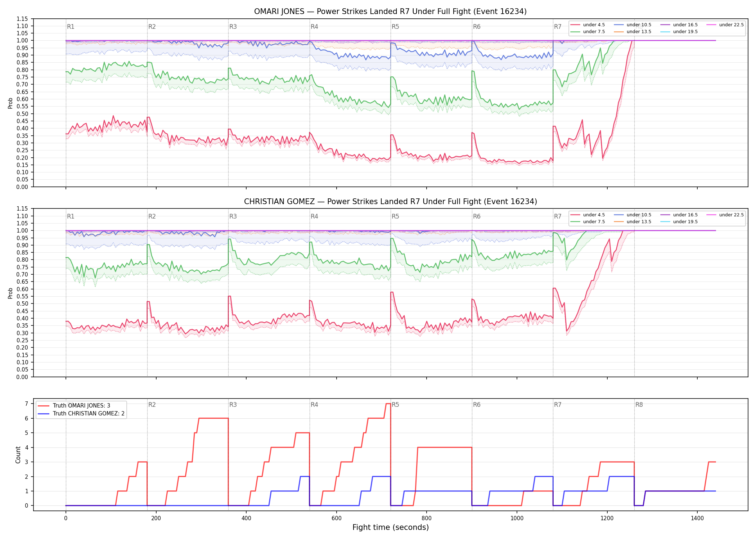The image size is (756, 540).
Task: Click the OMARI JONES chart title
Action: [390, 12]
